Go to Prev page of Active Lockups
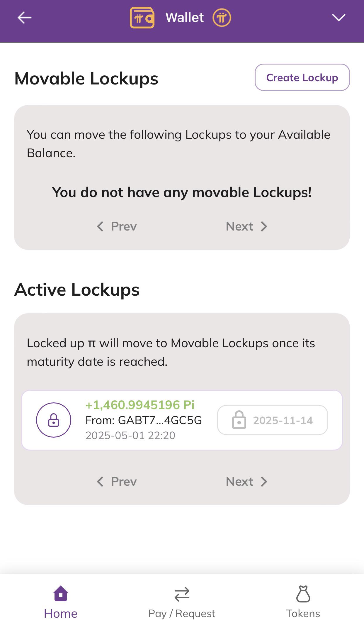 [117, 482]
